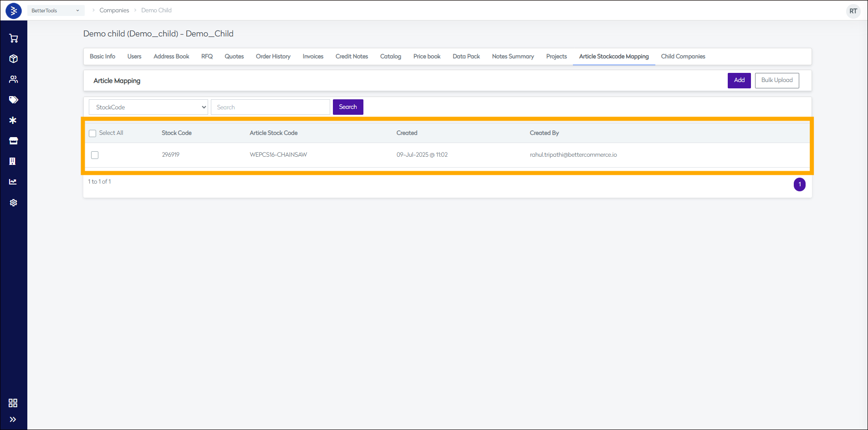Open the settings gear icon
Viewport: 868px width, 430px height.
pyautogui.click(x=14, y=203)
